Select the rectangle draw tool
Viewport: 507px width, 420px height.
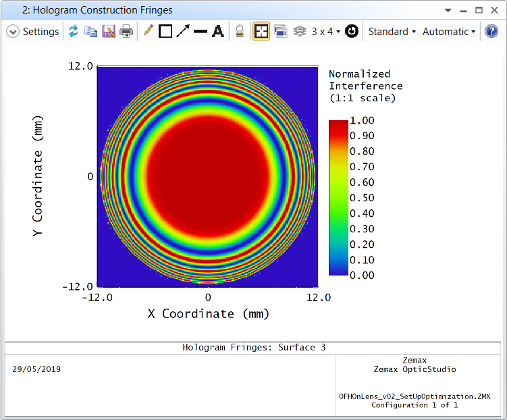pos(165,31)
